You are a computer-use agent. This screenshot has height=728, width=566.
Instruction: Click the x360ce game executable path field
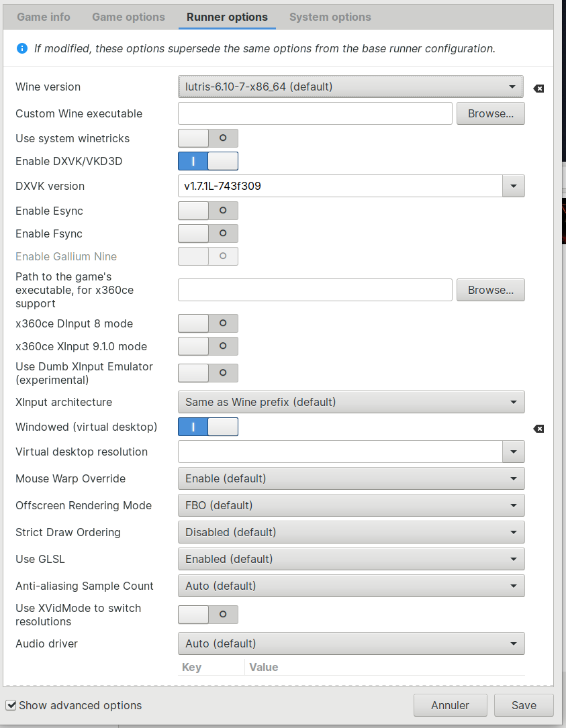pos(315,290)
